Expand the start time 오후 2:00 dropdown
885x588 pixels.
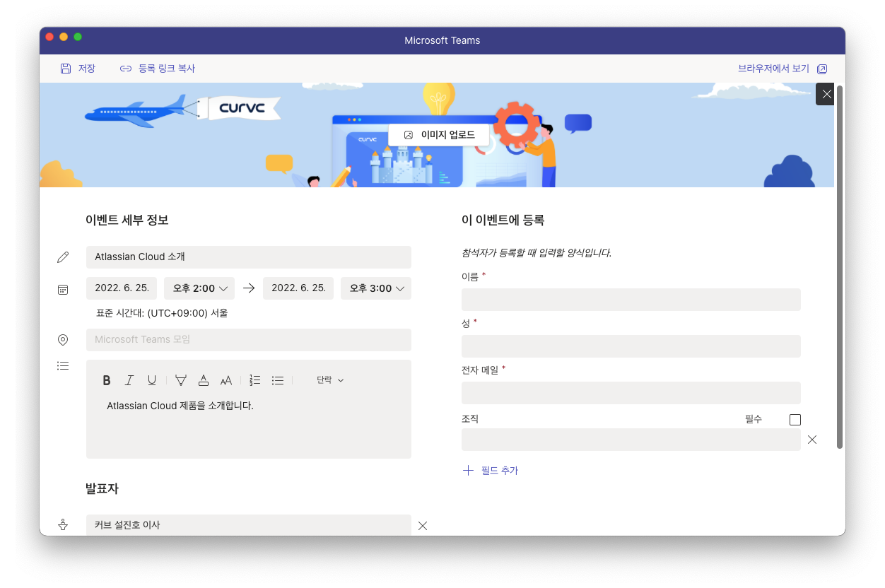(199, 288)
